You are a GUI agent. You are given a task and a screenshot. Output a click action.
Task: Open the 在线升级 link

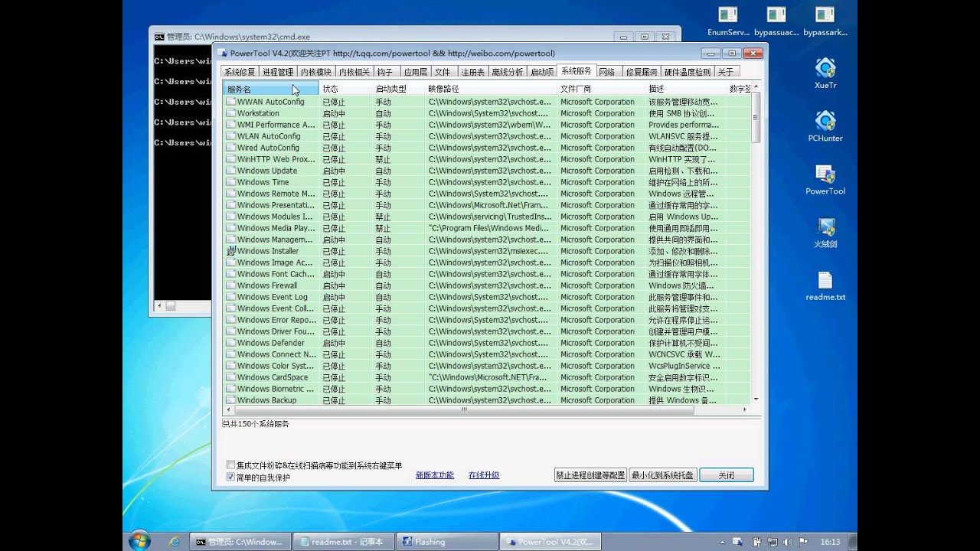(484, 475)
